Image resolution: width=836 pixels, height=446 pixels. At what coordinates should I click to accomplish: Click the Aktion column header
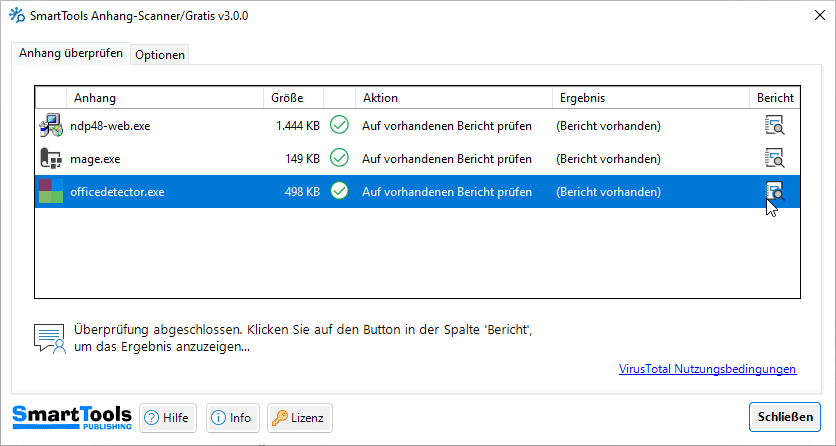(x=381, y=98)
